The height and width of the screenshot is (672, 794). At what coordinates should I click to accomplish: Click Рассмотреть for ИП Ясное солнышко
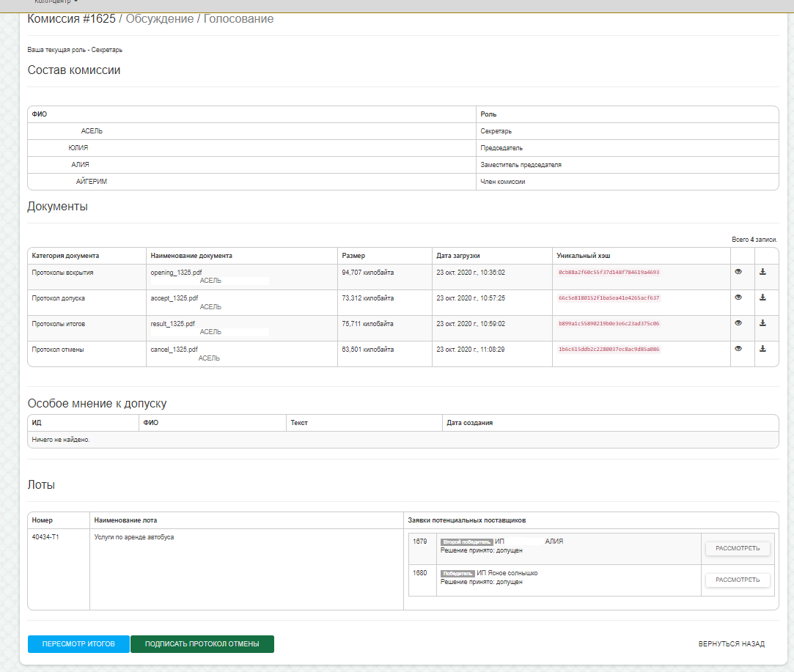tap(738, 580)
